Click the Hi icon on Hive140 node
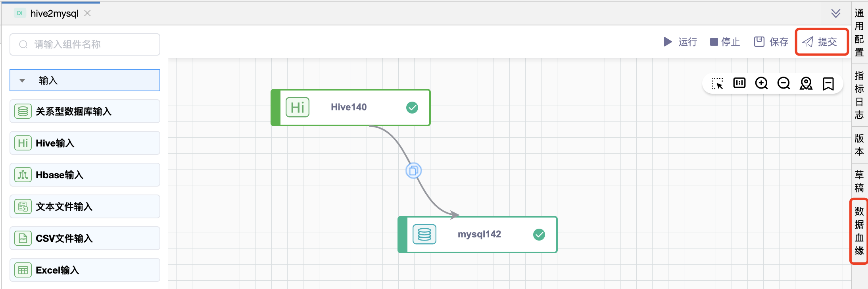 pyautogui.click(x=298, y=107)
